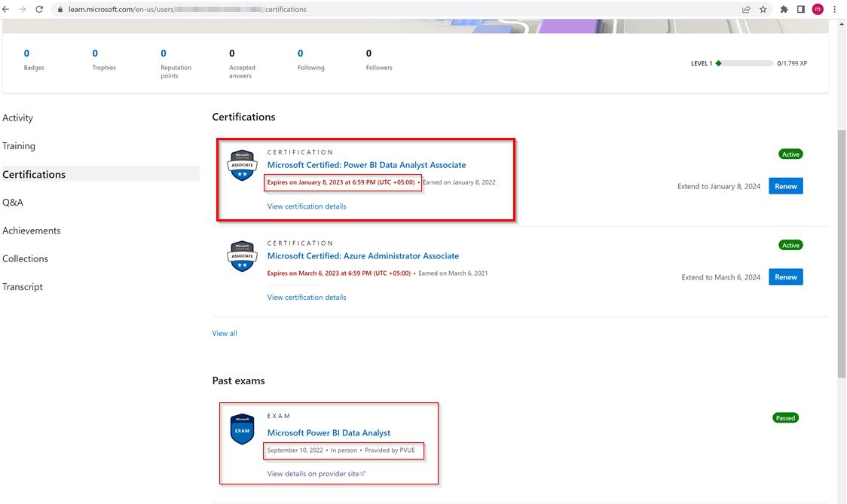Click the 'Past exams' heading
This screenshot has width=847, height=504.
click(x=238, y=381)
